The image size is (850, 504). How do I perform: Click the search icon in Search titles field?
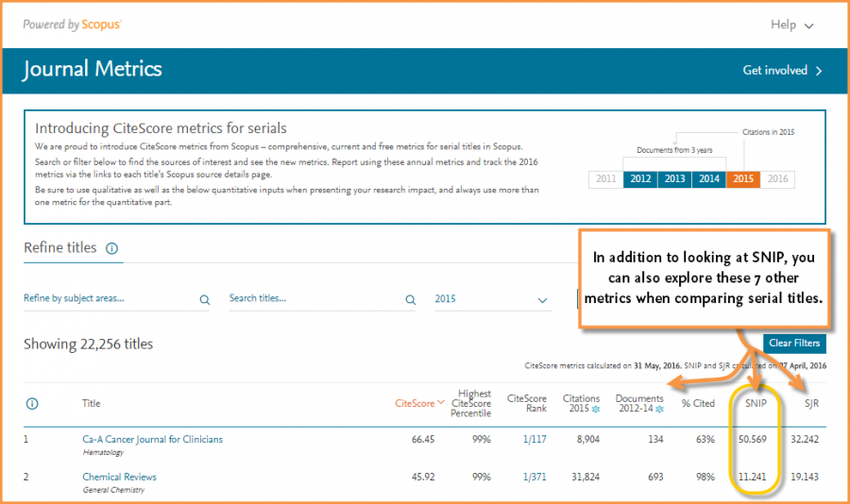point(411,300)
